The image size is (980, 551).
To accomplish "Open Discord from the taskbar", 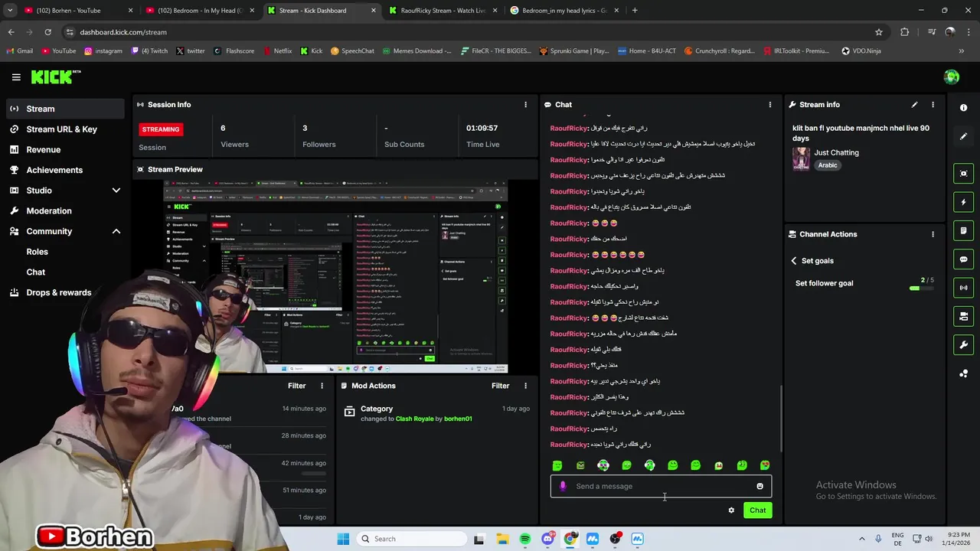I will tap(547, 539).
